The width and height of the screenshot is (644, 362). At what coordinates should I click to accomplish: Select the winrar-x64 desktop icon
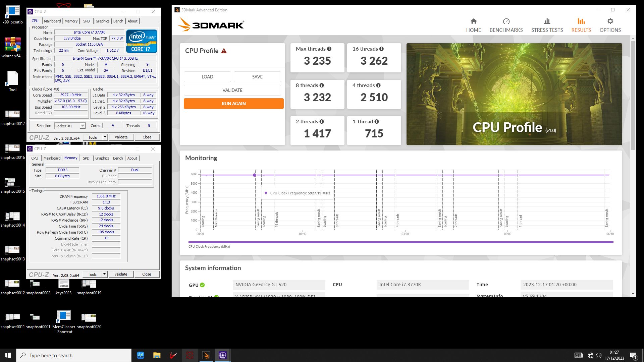[12, 48]
